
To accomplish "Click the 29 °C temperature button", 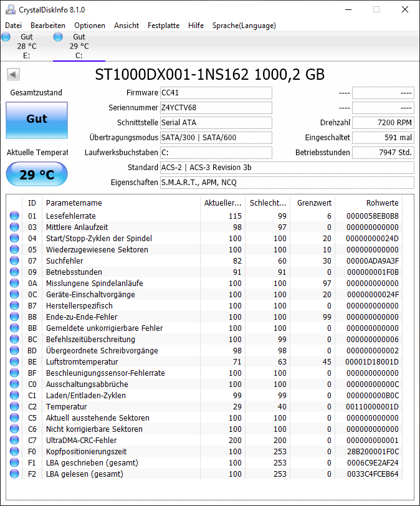I will pos(37,174).
